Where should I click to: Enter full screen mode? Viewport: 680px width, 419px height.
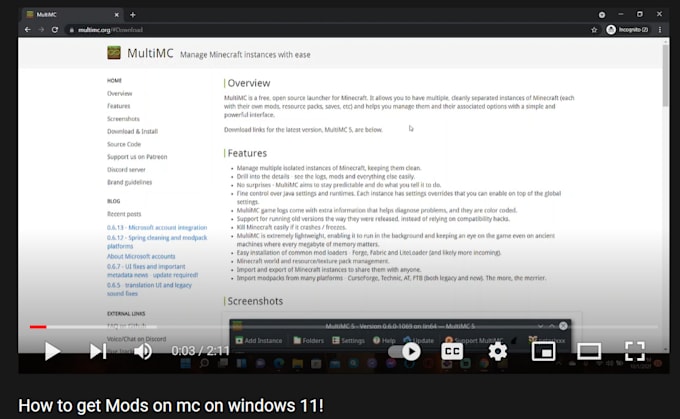tap(634, 351)
